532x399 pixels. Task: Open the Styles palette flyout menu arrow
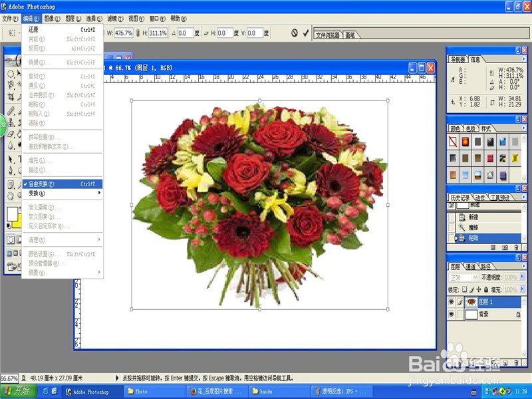click(x=523, y=128)
